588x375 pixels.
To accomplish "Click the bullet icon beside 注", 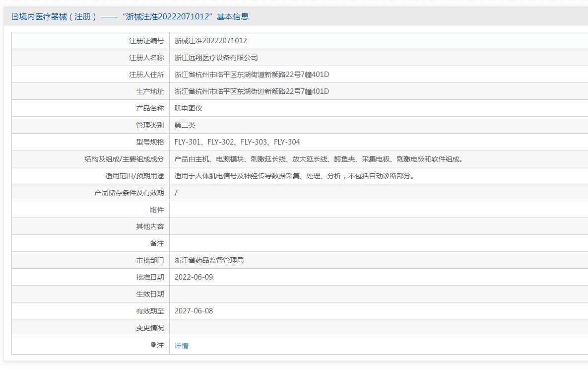I will click(x=153, y=345).
